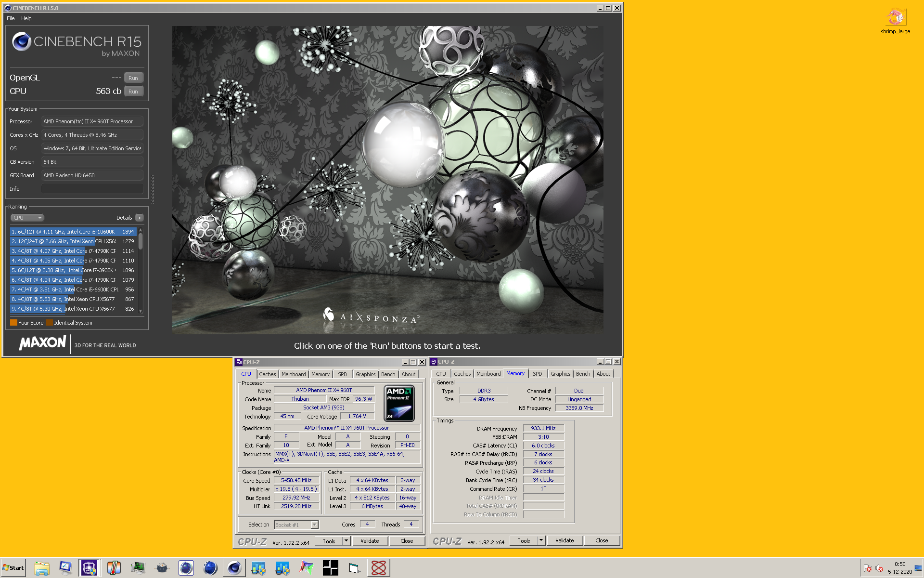Click the AMD Phenom II logo in CPU-Z

pos(399,403)
